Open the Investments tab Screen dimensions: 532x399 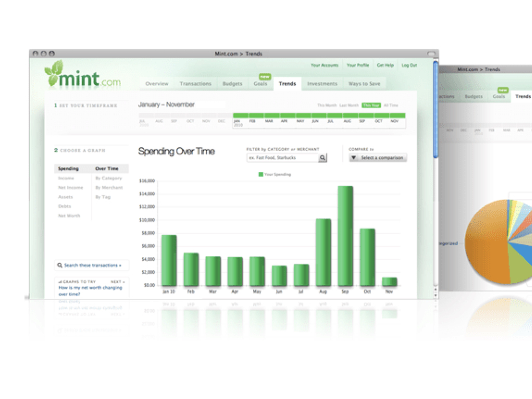click(x=322, y=84)
